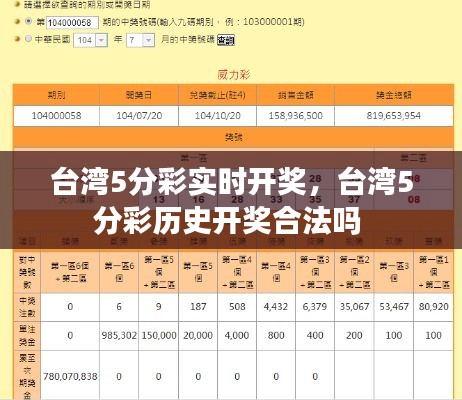462x400 pixels.
Task: Click the 獎金總額 column header
Action: coord(394,95)
